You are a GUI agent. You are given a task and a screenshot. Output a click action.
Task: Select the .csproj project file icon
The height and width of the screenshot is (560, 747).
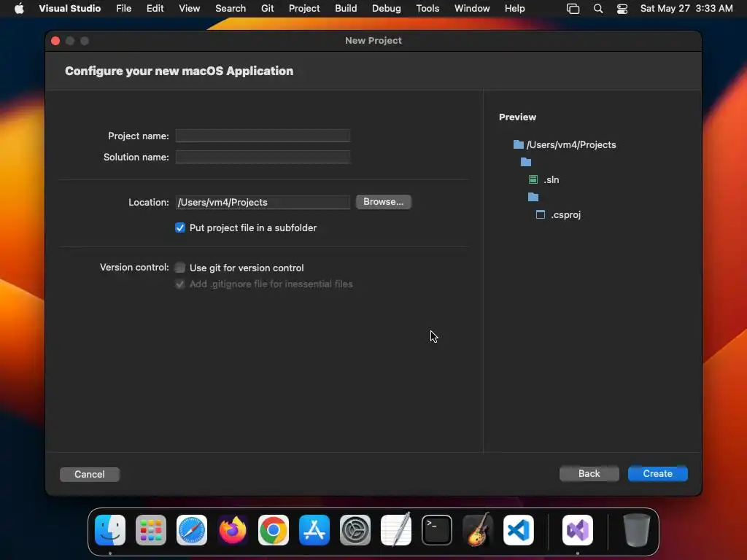click(541, 215)
